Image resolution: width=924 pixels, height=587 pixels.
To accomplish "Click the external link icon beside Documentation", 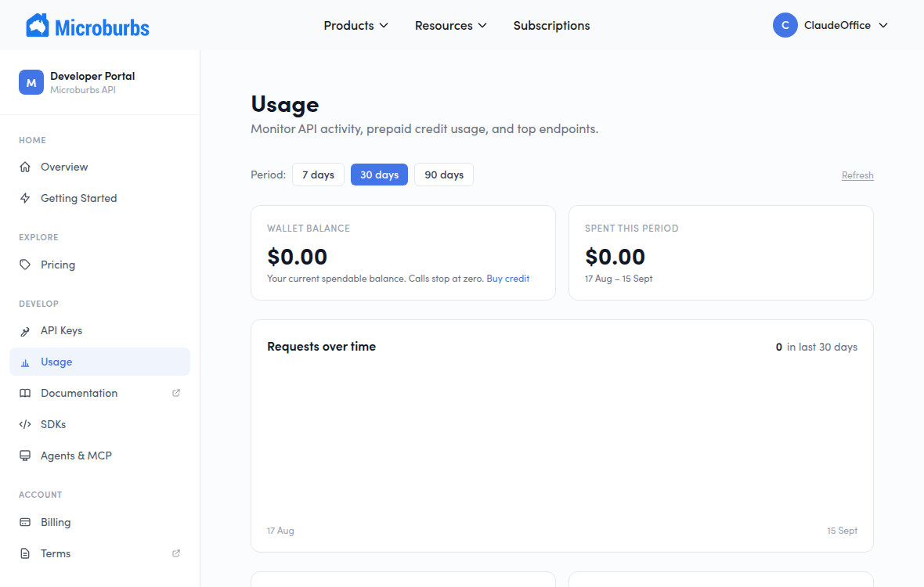I will click(x=175, y=393).
